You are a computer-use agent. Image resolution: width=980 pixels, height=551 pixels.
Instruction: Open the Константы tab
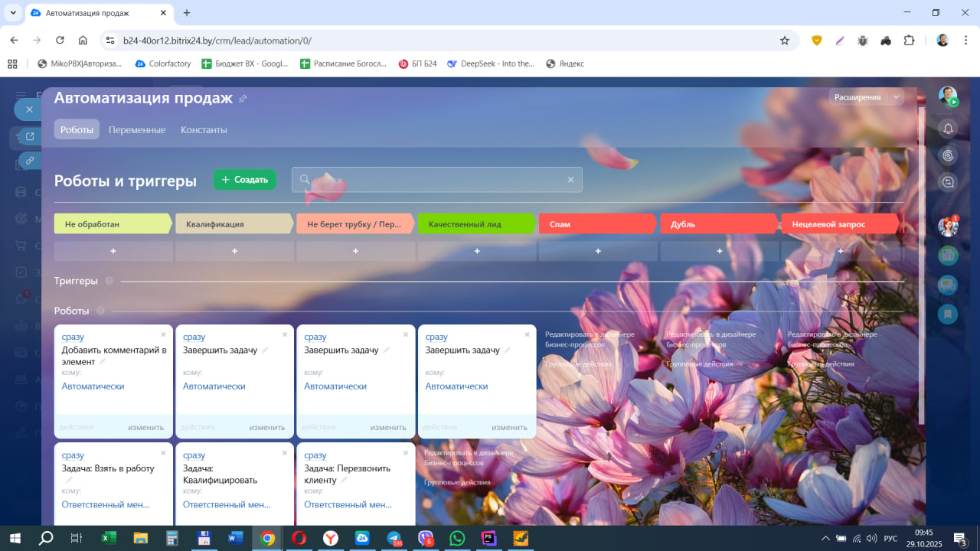pos(204,129)
